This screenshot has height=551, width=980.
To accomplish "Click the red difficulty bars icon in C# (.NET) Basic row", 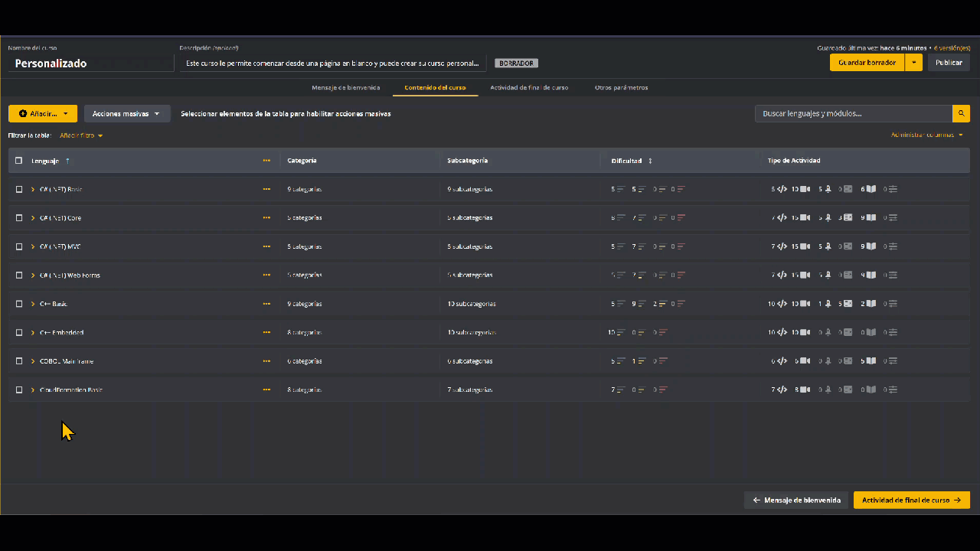I will coord(681,189).
